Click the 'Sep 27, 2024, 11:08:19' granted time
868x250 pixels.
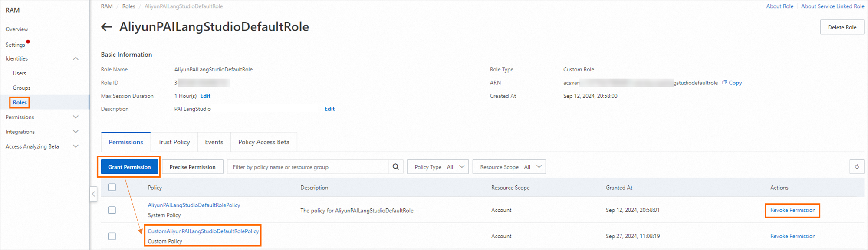[x=633, y=236]
